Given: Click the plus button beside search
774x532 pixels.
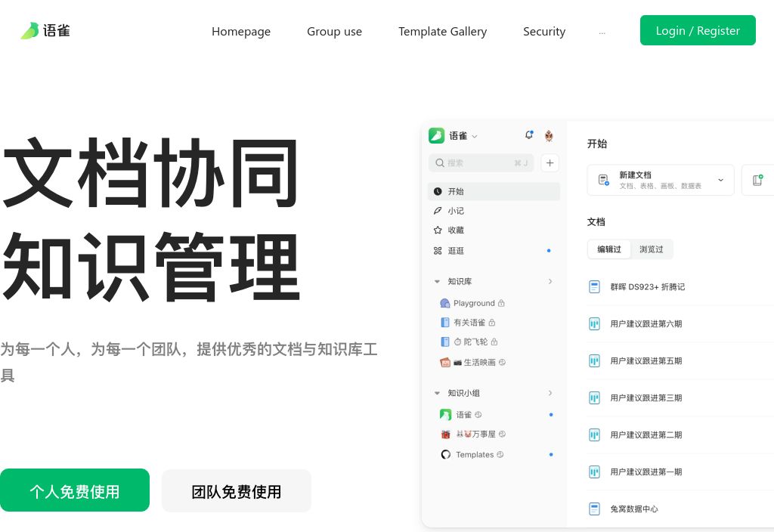Looking at the screenshot, I should pyautogui.click(x=550, y=162).
